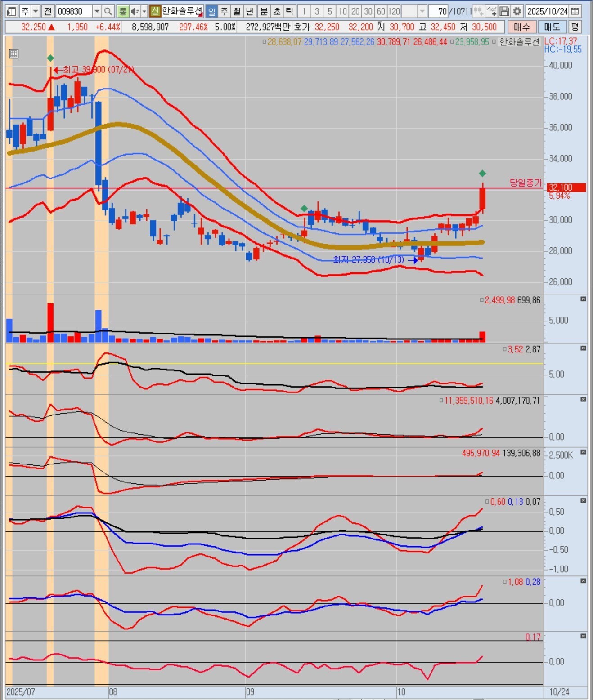Click the magnifier stock search icon
593x700 pixels.
coord(108,11)
